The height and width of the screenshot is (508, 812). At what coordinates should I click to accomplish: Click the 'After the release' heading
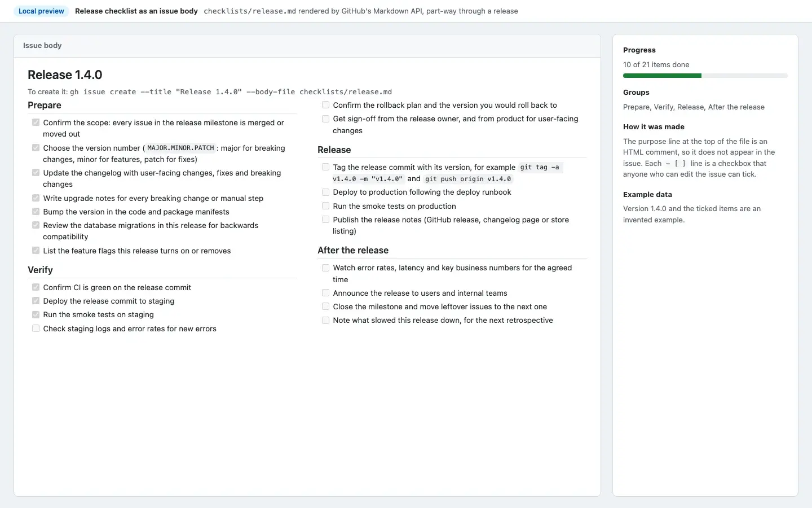(x=353, y=250)
